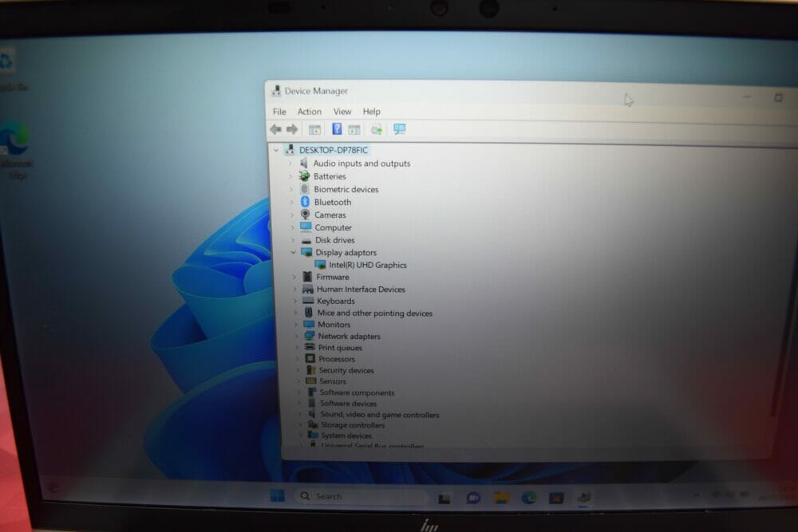Select the Monitors category icon
This screenshot has height=532, width=798.
coord(309,324)
